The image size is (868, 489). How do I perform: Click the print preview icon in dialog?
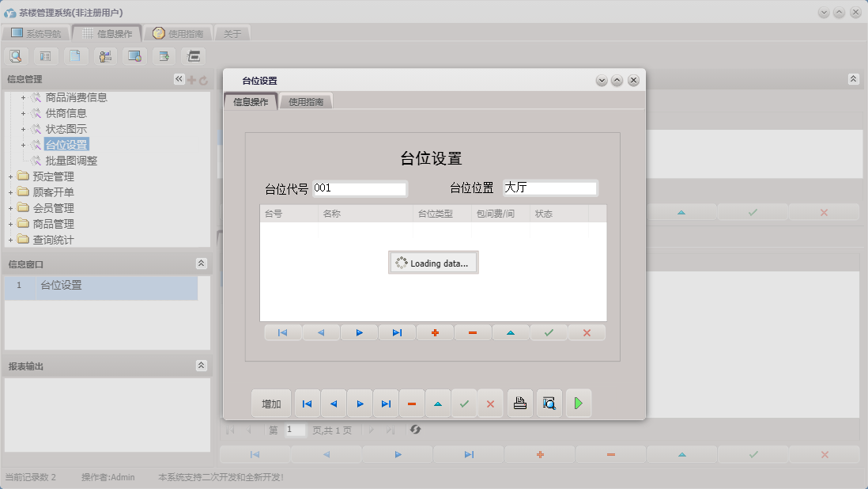[549, 404]
